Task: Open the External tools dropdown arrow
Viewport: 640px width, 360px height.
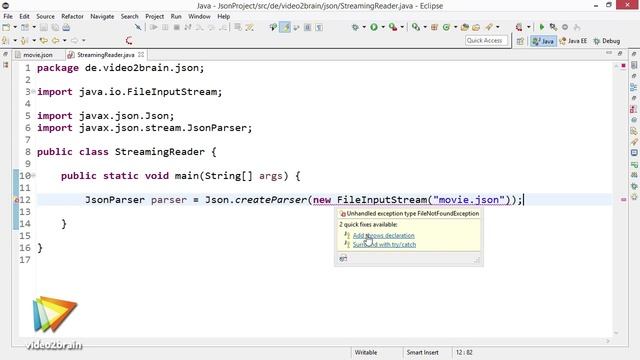Action: 402,27
